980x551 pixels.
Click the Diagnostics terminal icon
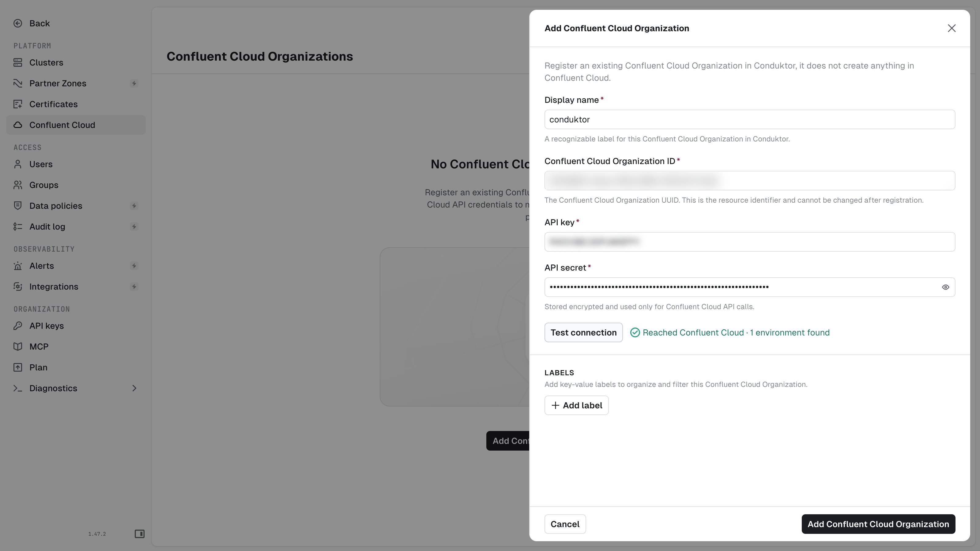[18, 388]
